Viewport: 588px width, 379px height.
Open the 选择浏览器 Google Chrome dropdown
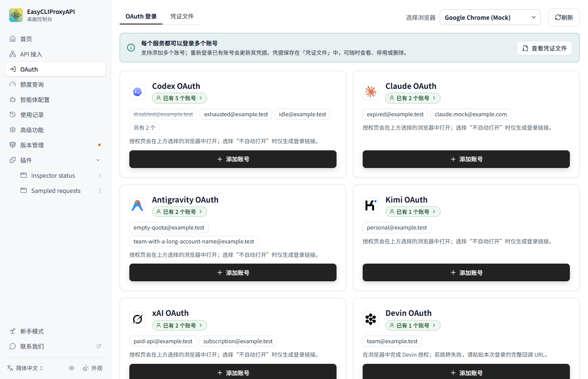click(x=490, y=17)
